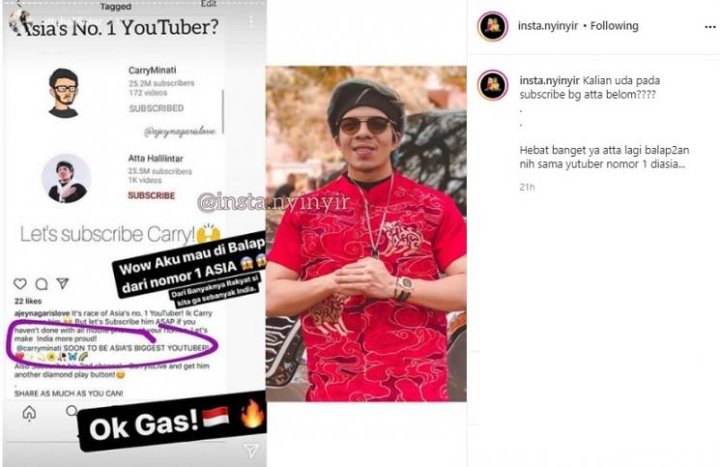The width and height of the screenshot is (720, 467).
Task: Tap the paper plane share icon
Action: pos(63,284)
